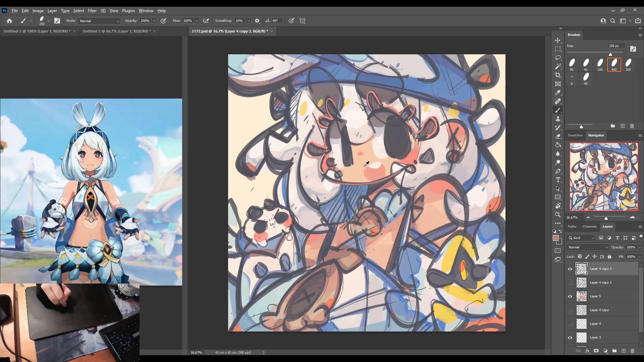Open the Window menu

point(146,11)
